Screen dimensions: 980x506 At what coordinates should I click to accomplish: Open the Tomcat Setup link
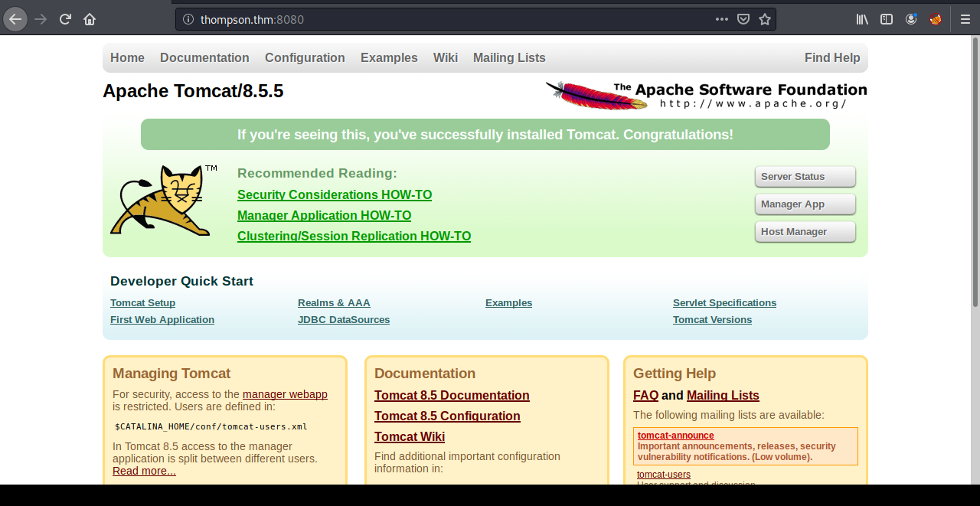click(142, 302)
